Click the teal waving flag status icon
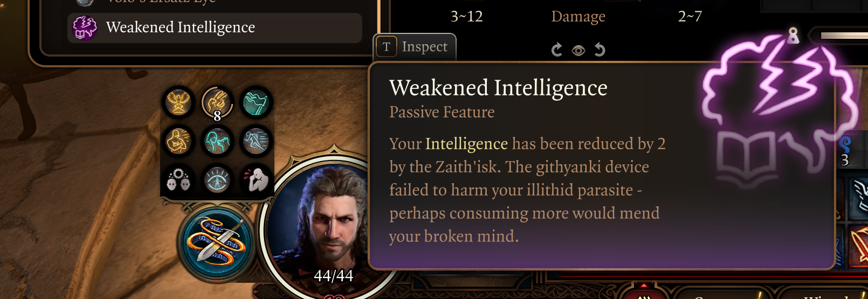This screenshot has width=868, height=299. 256,102
